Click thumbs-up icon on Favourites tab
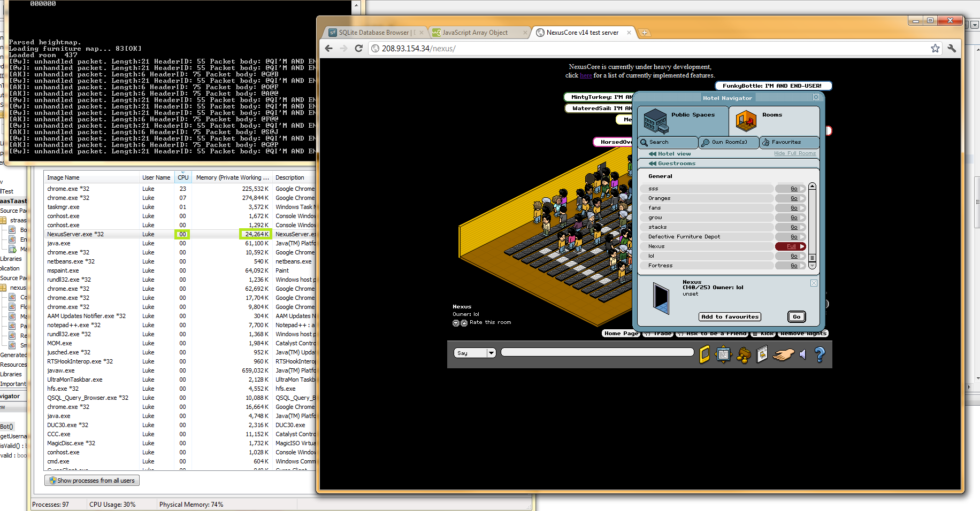The width and height of the screenshot is (980, 511). point(765,142)
